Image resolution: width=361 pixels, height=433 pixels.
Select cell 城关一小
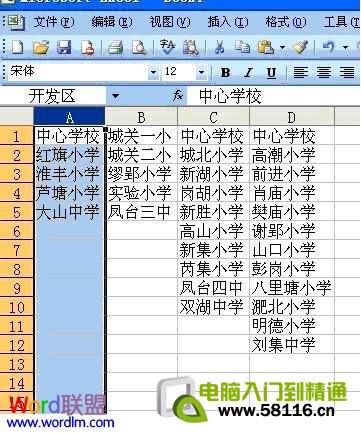[x=142, y=136]
